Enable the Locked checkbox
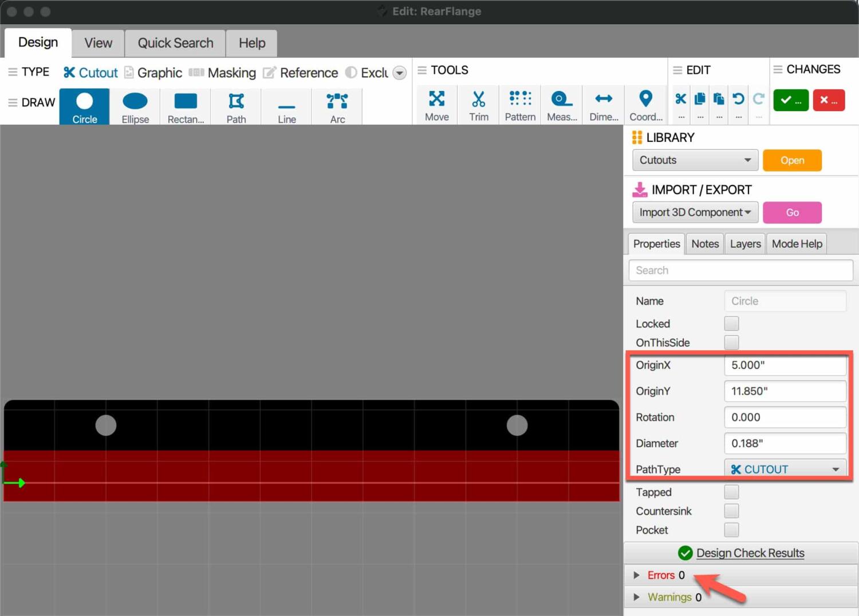859x616 pixels. click(x=731, y=323)
